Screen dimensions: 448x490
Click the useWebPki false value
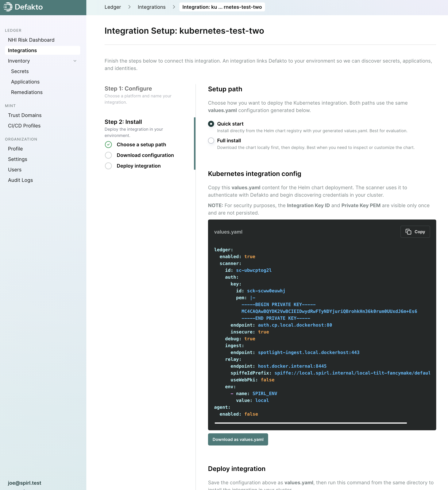tap(268, 380)
